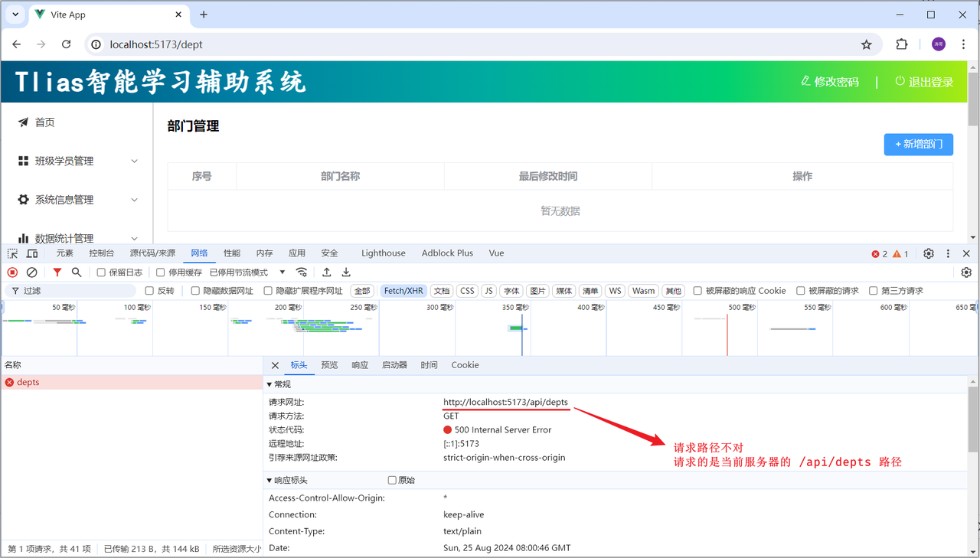
Task: Clear the network log
Action: [x=32, y=272]
